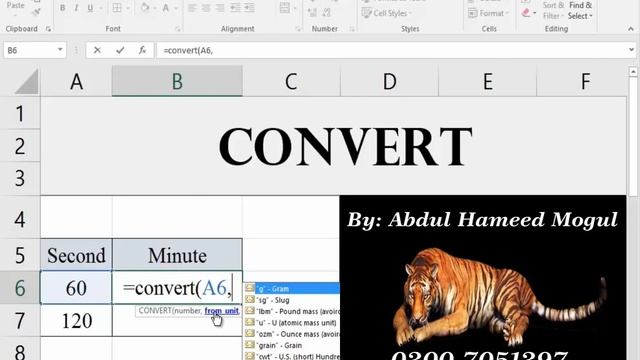Click the Increase Decimal icon
640x360 pixels.
[313, 13]
